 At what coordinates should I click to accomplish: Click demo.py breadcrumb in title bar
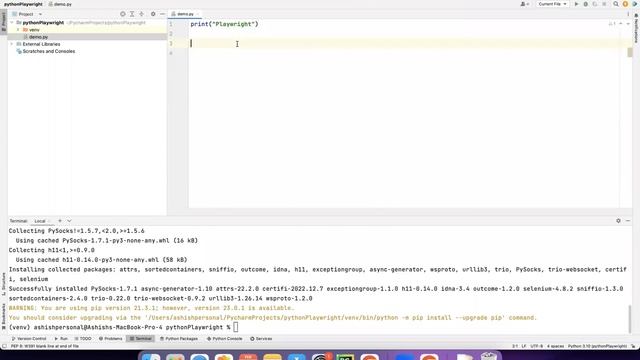[60, 4]
